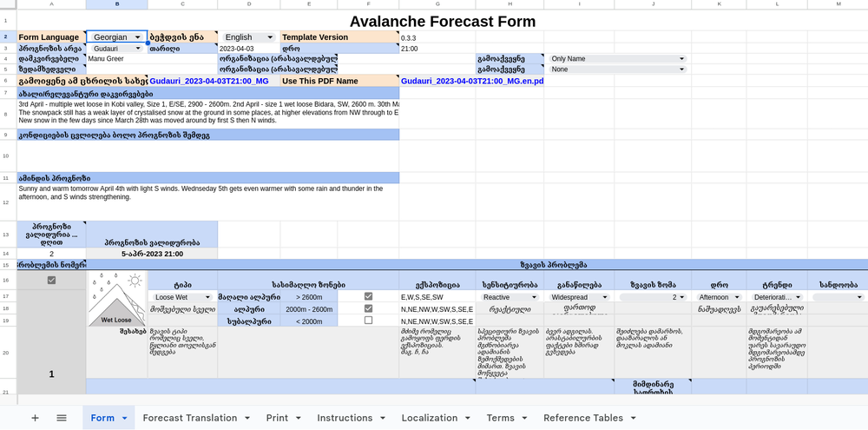Open the Widespread distribution dropdown
Image resolution: width=868 pixels, height=430 pixels.
(x=579, y=298)
